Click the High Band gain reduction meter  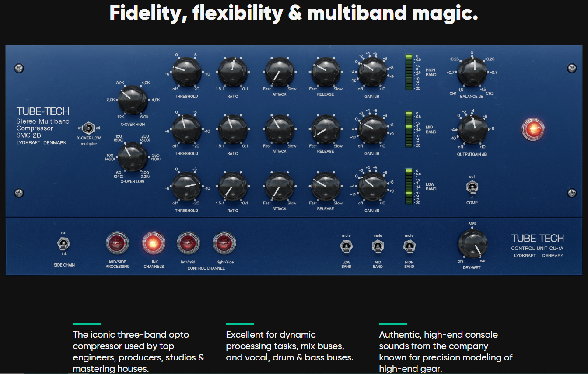coord(409,72)
